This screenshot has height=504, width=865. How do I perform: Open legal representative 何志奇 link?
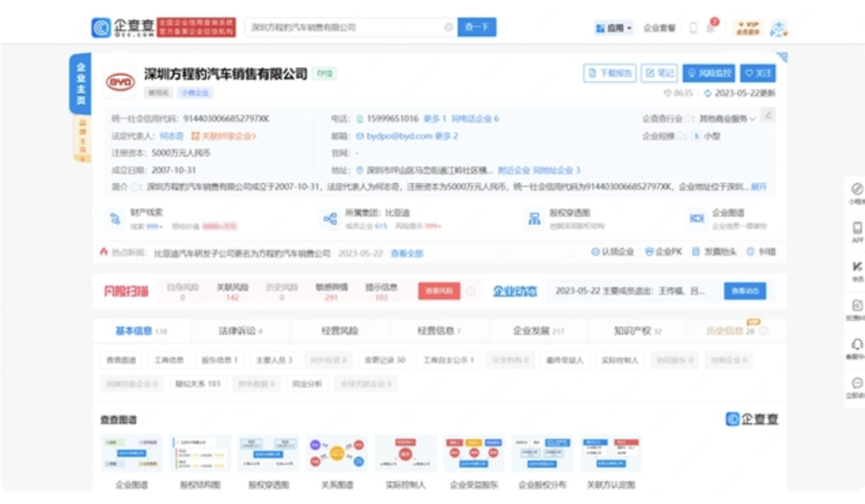pos(171,136)
